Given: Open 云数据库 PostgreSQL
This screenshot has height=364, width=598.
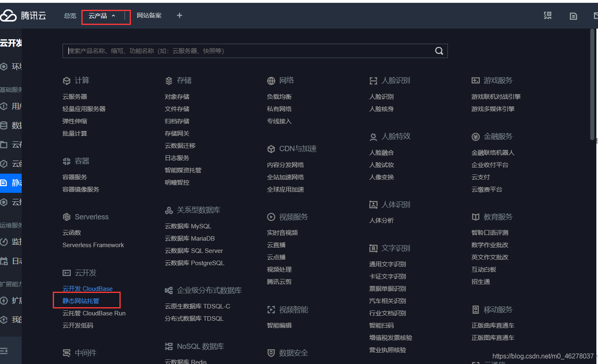Looking at the screenshot, I should pos(195,263).
